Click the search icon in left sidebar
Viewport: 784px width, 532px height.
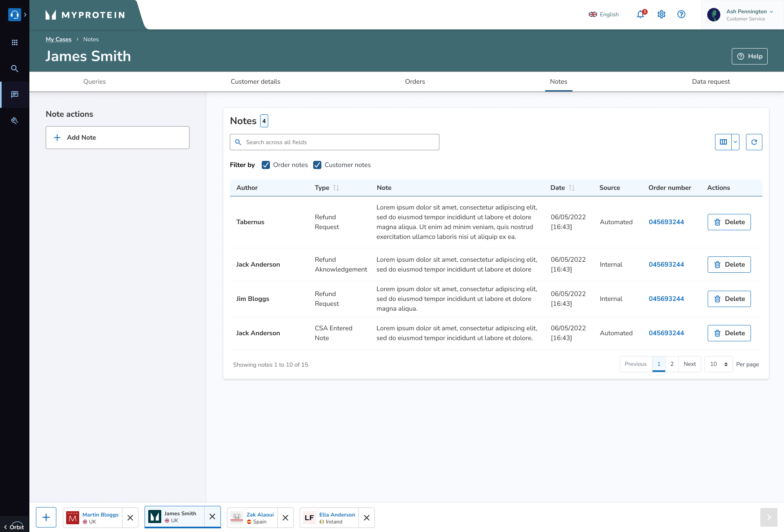15,69
